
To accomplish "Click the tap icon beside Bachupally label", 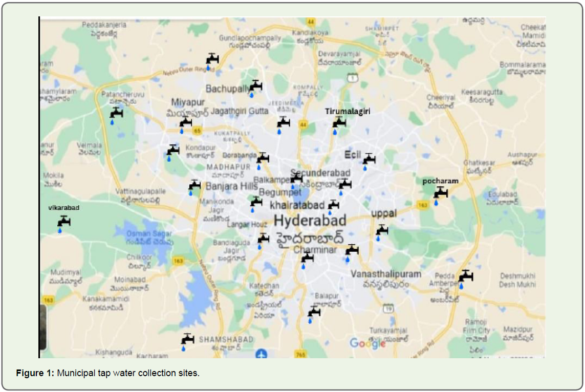I will (x=255, y=88).
